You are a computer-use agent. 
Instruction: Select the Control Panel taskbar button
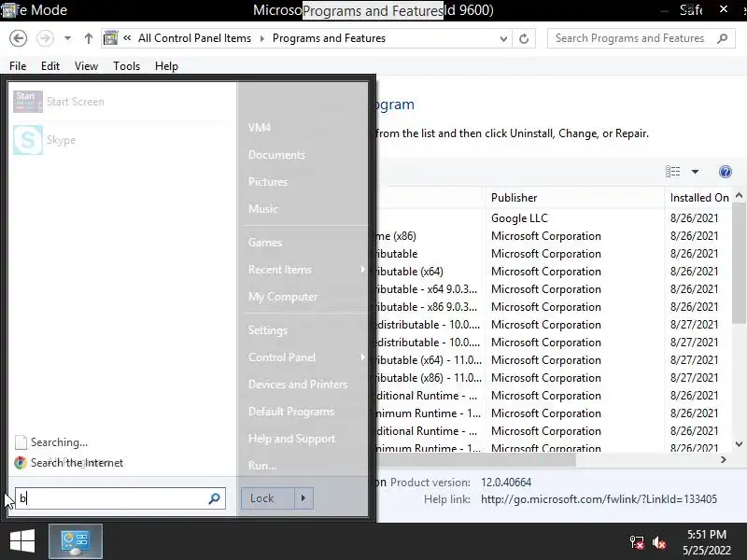(76, 541)
